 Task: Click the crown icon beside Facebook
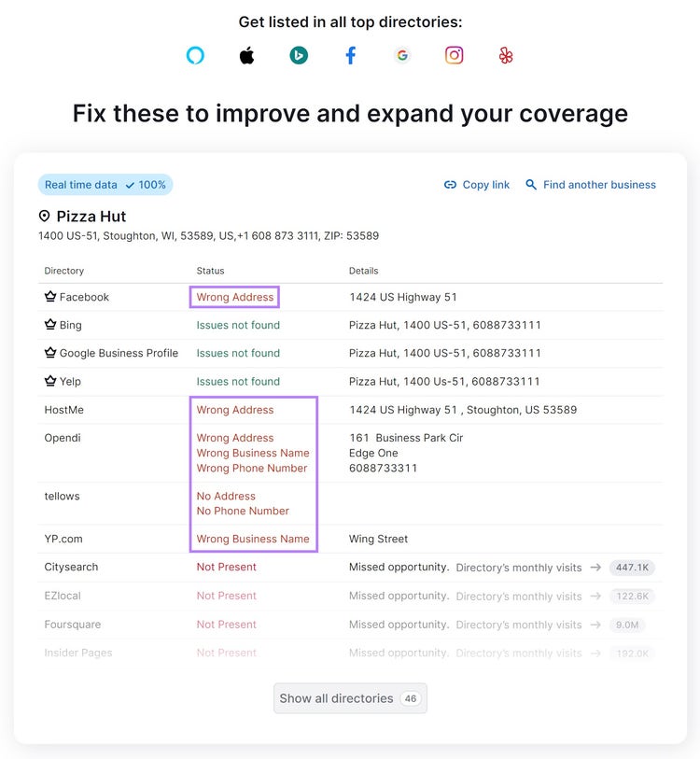coord(50,296)
